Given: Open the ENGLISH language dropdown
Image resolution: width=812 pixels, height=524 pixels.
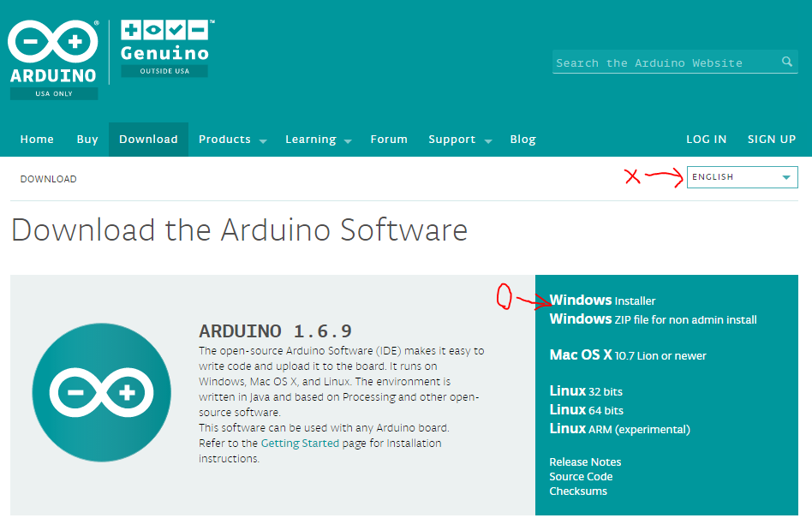Looking at the screenshot, I should point(742,177).
